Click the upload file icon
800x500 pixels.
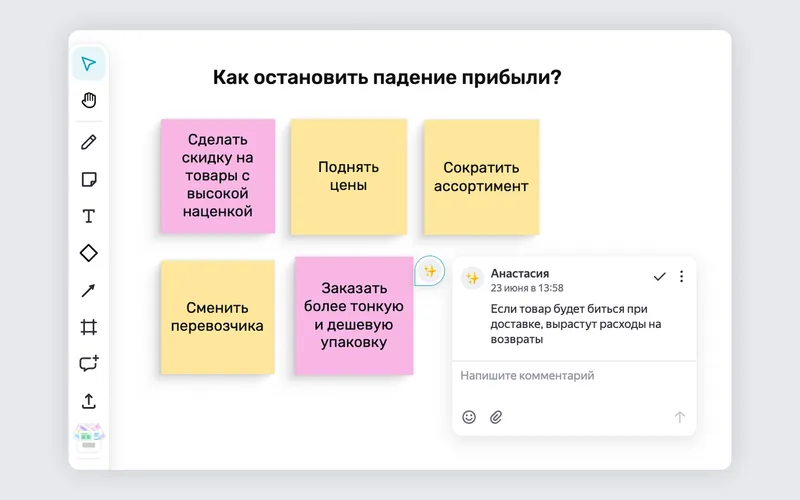(89, 401)
